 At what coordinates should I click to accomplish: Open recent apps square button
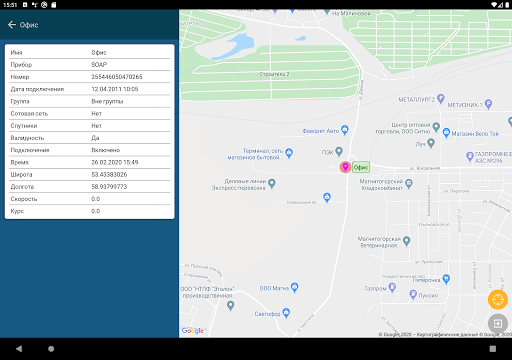(493, 349)
